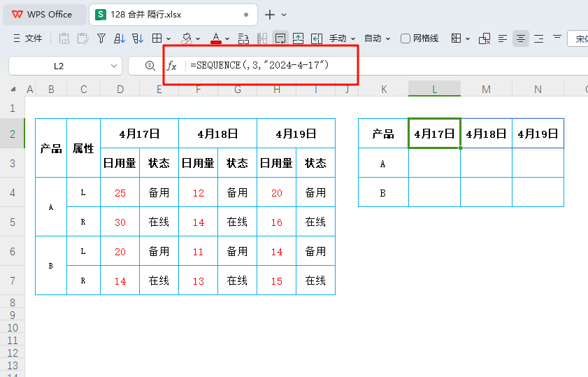
Task: Click the merged product B cell in left table
Action: coord(51,266)
